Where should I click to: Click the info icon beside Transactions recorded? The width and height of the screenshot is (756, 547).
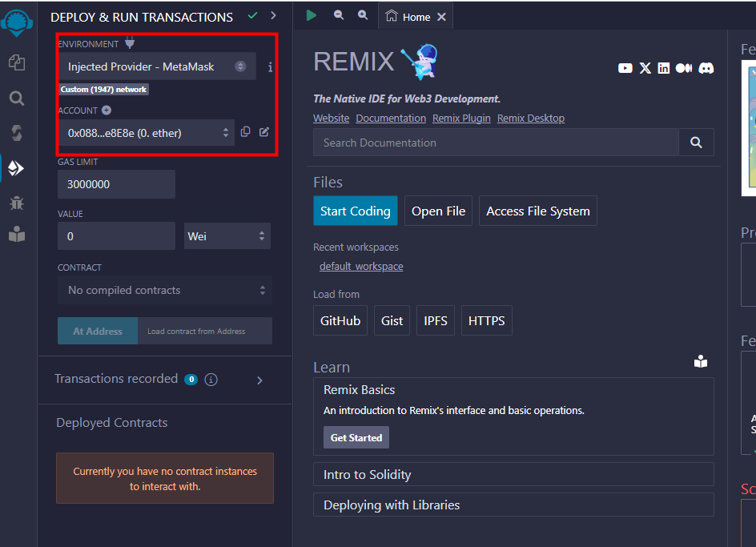[x=211, y=380]
